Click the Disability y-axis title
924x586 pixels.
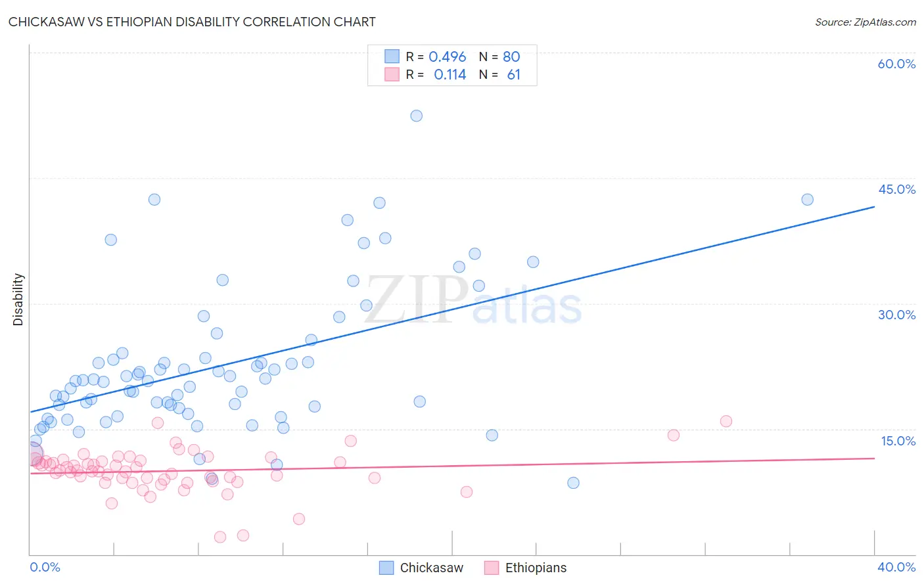pyautogui.click(x=18, y=300)
